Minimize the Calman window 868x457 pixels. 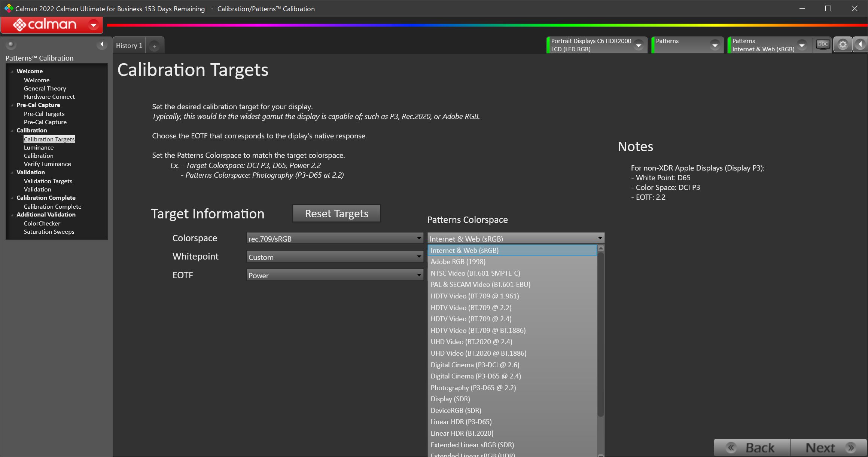802,8
